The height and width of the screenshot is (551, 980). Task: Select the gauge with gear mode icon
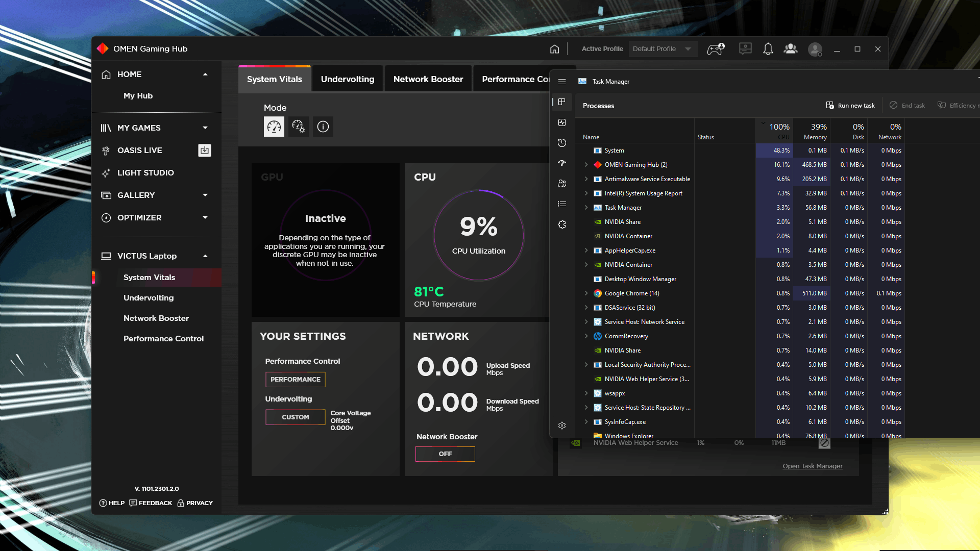(x=299, y=127)
